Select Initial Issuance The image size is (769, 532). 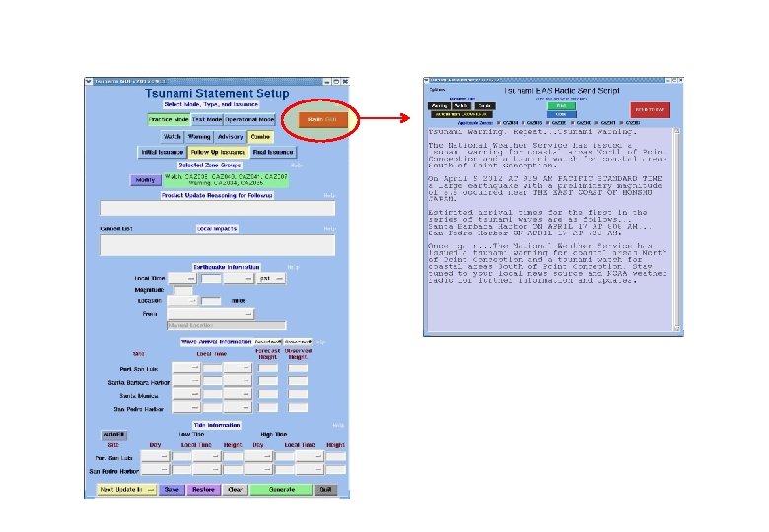pos(163,153)
